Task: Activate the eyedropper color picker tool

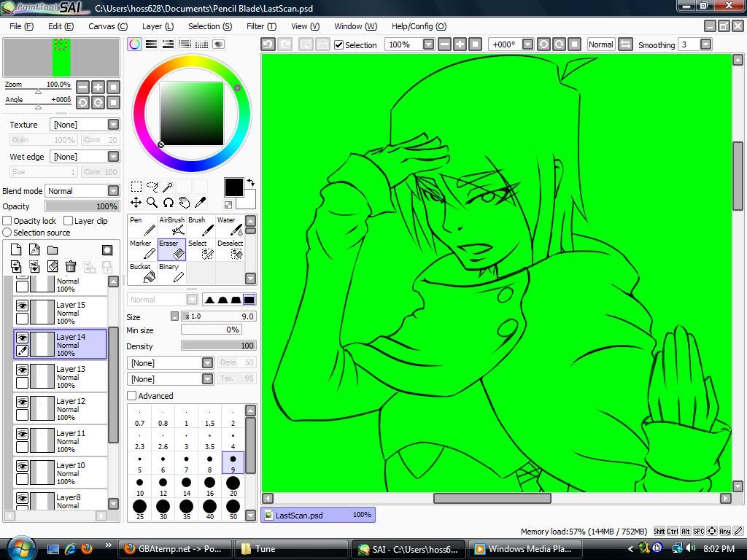Action: pos(200,202)
